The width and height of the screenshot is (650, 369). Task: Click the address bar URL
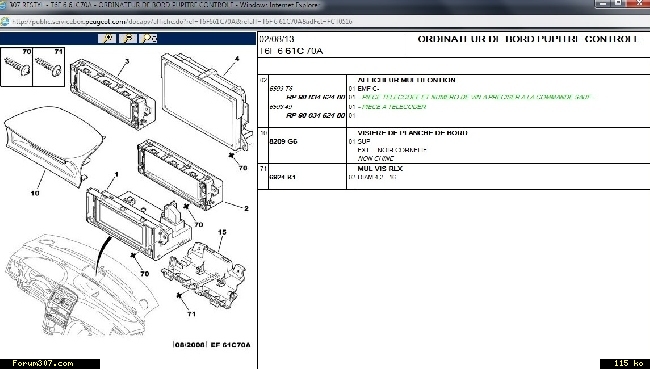[182, 22]
